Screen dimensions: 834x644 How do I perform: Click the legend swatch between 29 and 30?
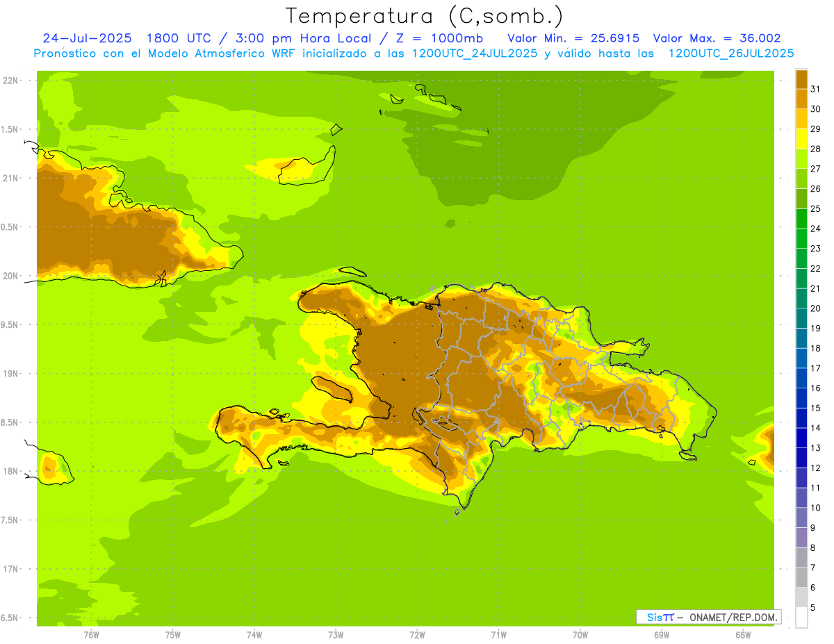coord(801,119)
